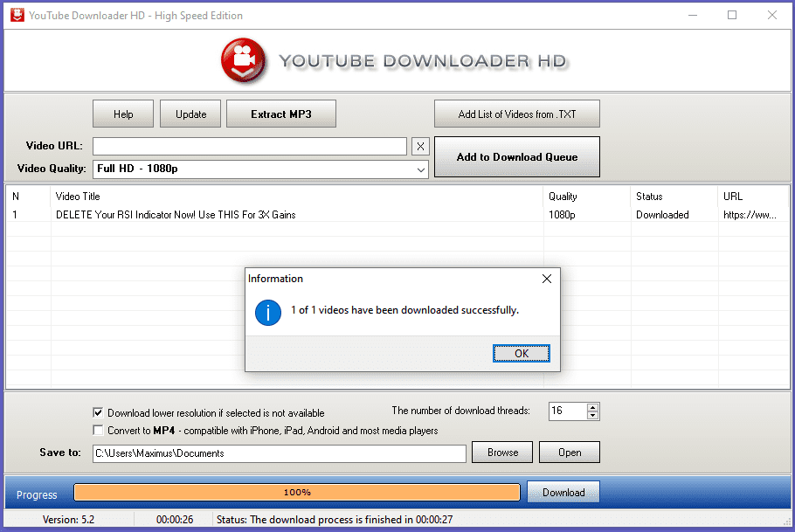The image size is (795, 532).
Task: Click the 100% progress bar
Action: coord(297,493)
